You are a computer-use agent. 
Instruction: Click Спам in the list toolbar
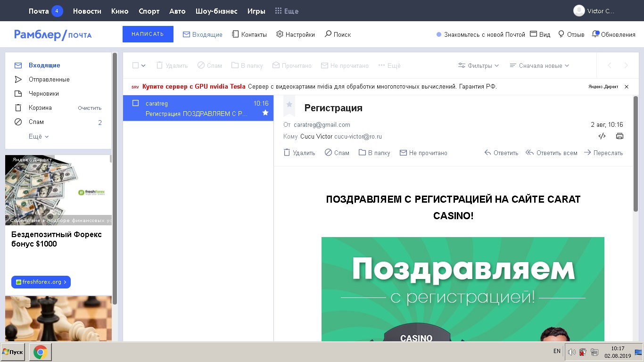[210, 66]
